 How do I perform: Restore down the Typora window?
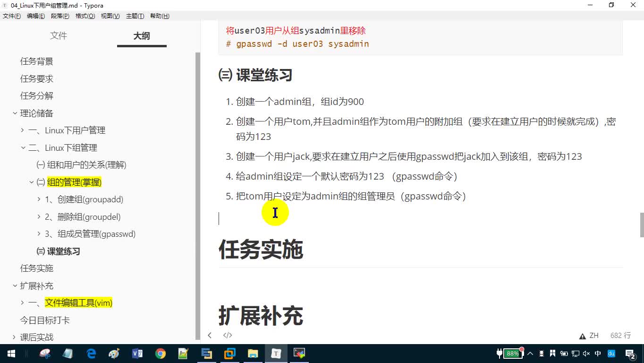(x=611, y=5)
